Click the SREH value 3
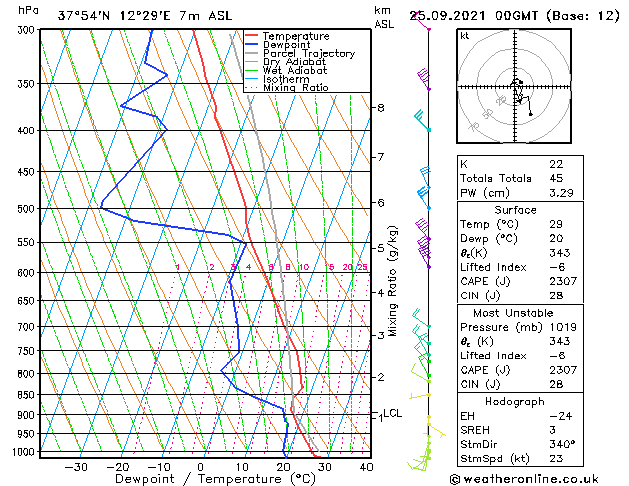Image resolution: width=629 pixels, height=486 pixels. [x=552, y=430]
